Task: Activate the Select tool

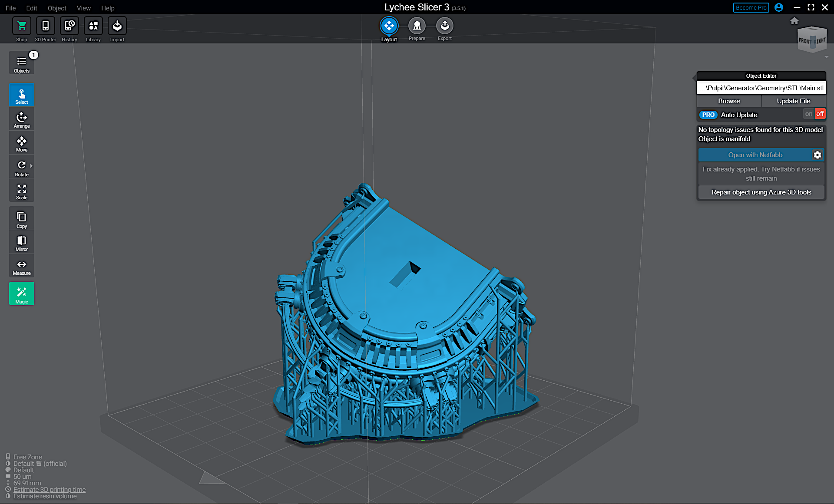Action: [x=22, y=95]
